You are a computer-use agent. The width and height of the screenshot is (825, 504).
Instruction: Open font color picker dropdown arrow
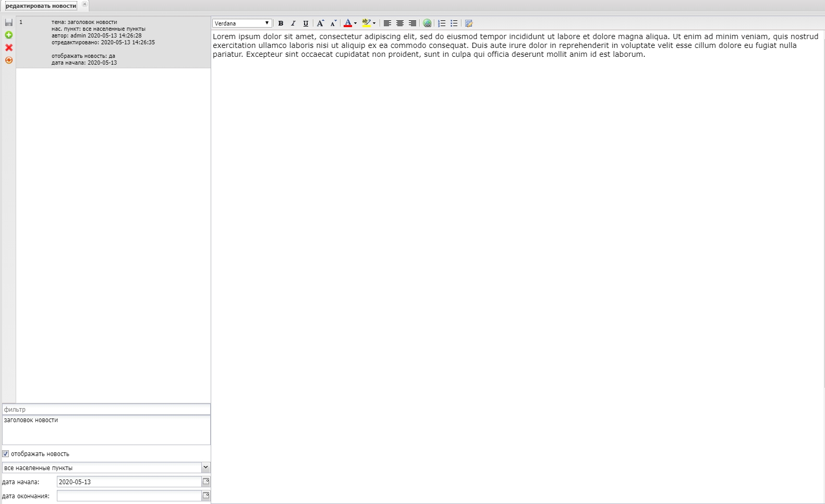(356, 23)
